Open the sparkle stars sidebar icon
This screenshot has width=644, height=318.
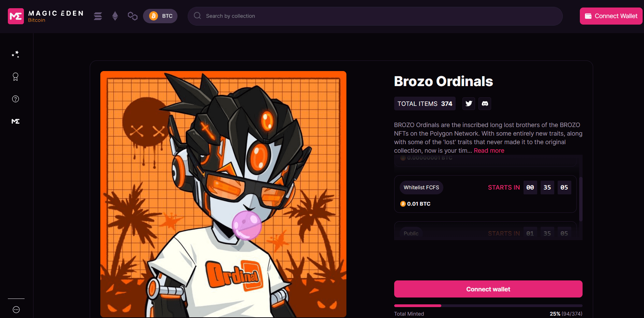[x=16, y=54]
